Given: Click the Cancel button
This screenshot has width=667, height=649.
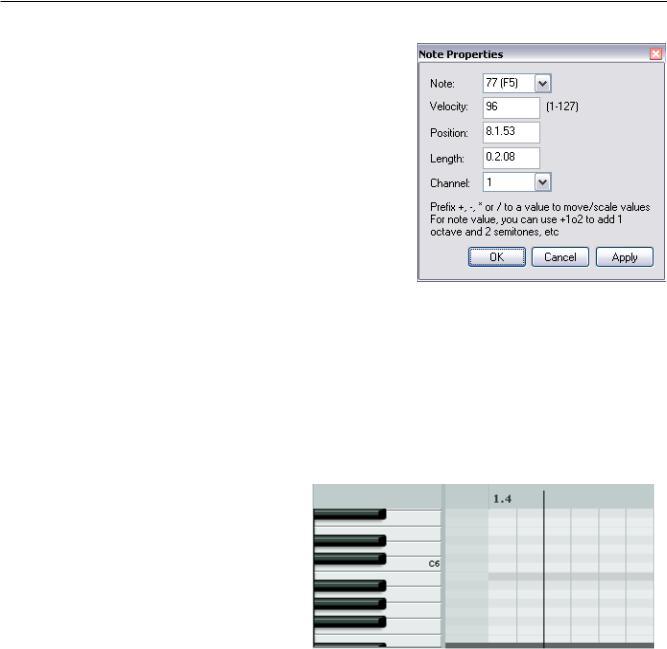Looking at the screenshot, I should point(560,257).
